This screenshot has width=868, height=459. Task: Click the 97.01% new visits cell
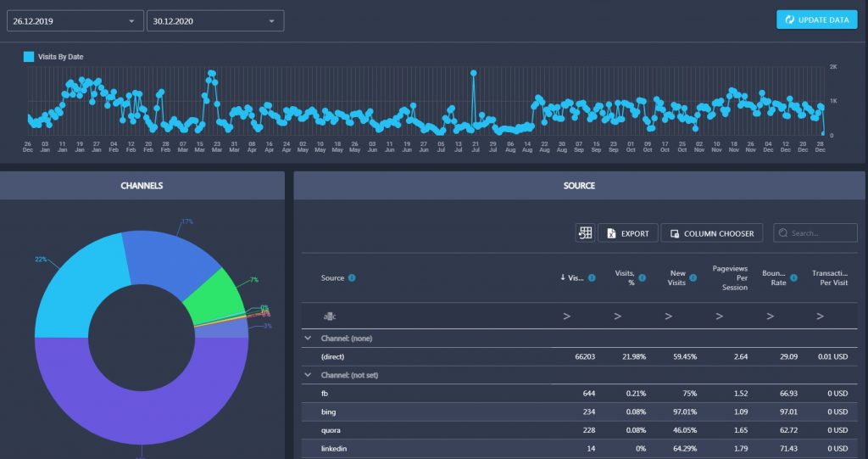click(x=684, y=411)
